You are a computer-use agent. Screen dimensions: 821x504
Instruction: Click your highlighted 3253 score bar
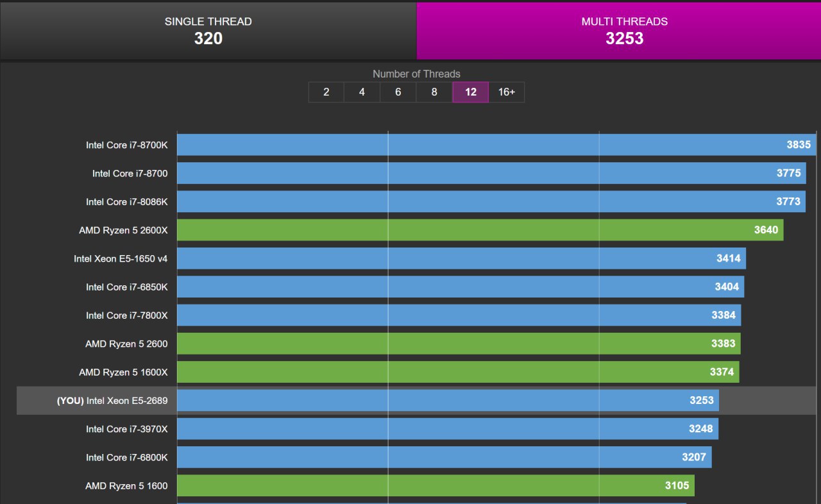click(x=448, y=400)
